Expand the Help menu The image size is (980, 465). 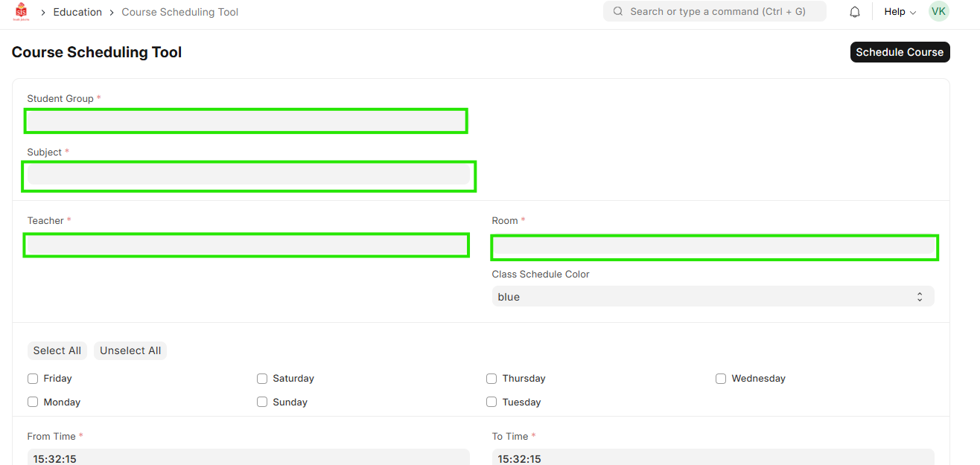(900, 12)
